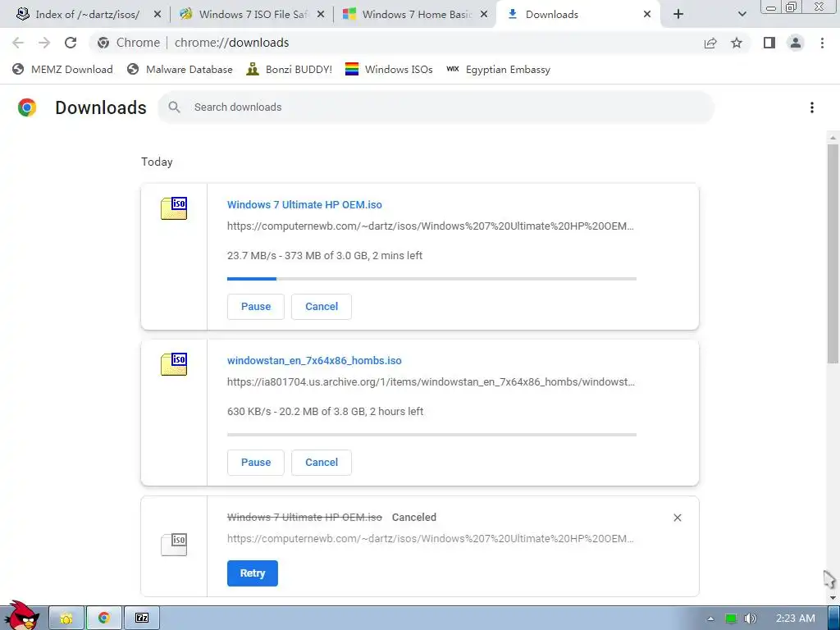Open the profile avatar menu
840x630 pixels.
coord(796,43)
